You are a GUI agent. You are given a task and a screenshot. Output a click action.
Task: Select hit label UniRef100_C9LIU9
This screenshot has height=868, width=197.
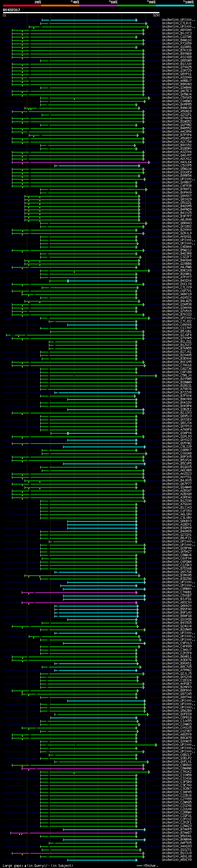[x=177, y=447]
